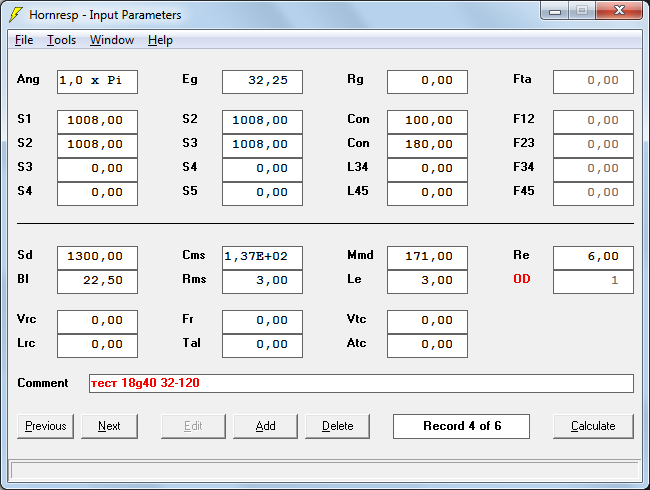Select the Tal input field

coord(262,346)
